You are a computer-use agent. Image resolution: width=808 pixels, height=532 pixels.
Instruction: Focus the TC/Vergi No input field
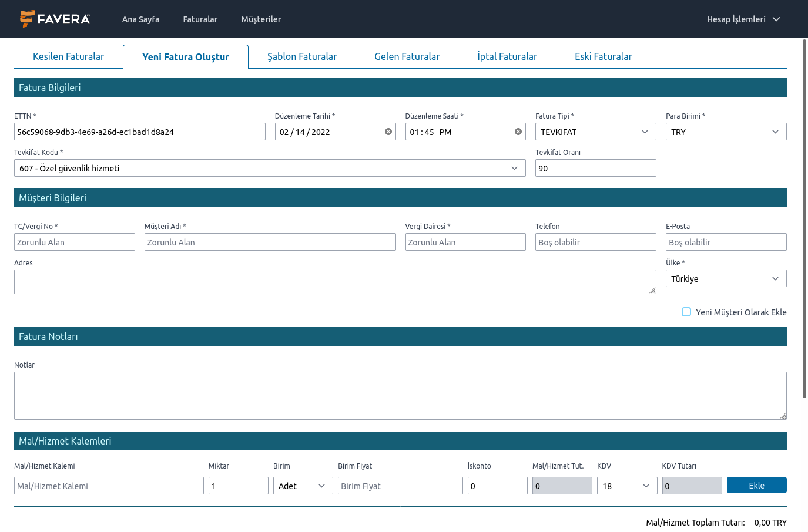tap(75, 242)
